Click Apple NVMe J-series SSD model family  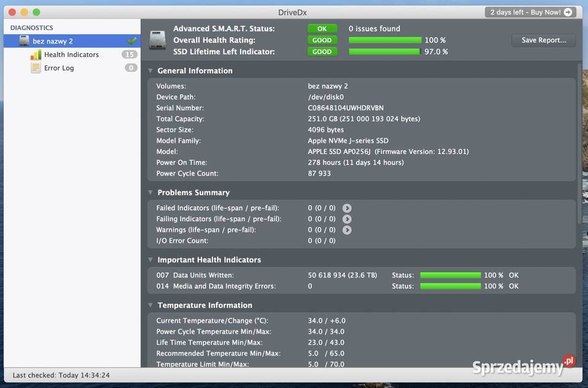[348, 141]
